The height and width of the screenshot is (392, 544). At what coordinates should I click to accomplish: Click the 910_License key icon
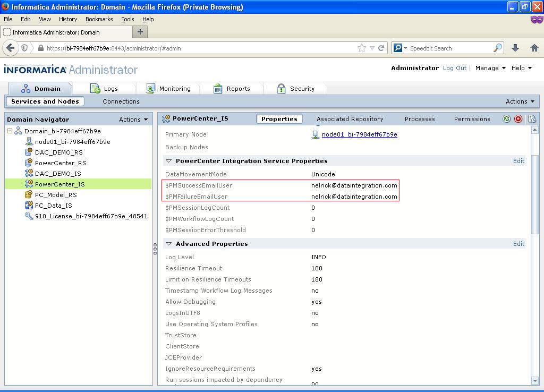(x=29, y=216)
